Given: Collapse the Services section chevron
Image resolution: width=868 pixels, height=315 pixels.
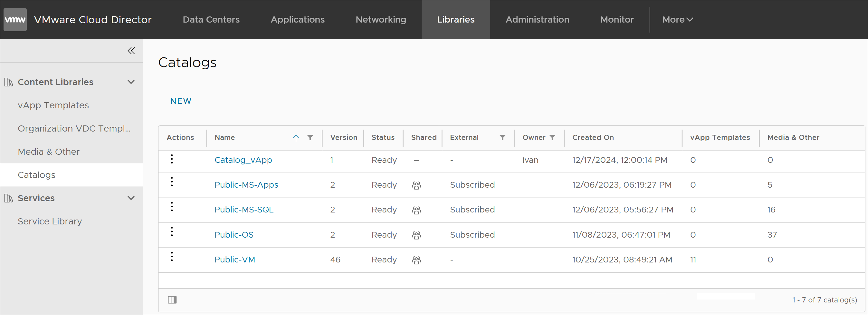Looking at the screenshot, I should pos(131,198).
